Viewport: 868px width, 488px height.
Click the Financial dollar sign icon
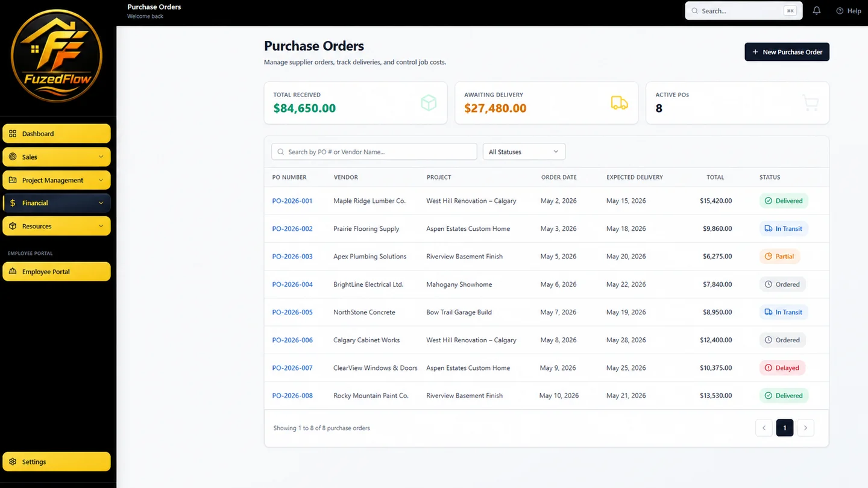point(13,203)
